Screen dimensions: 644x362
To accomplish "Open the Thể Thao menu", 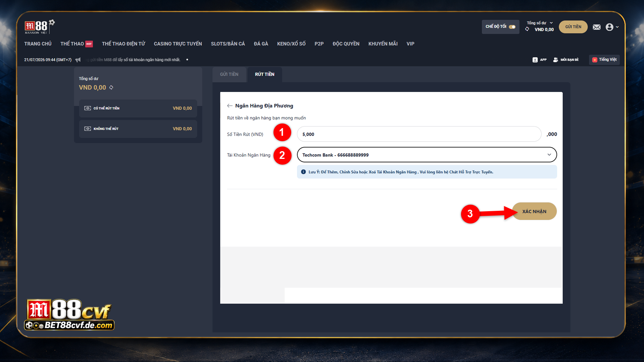I will (72, 44).
